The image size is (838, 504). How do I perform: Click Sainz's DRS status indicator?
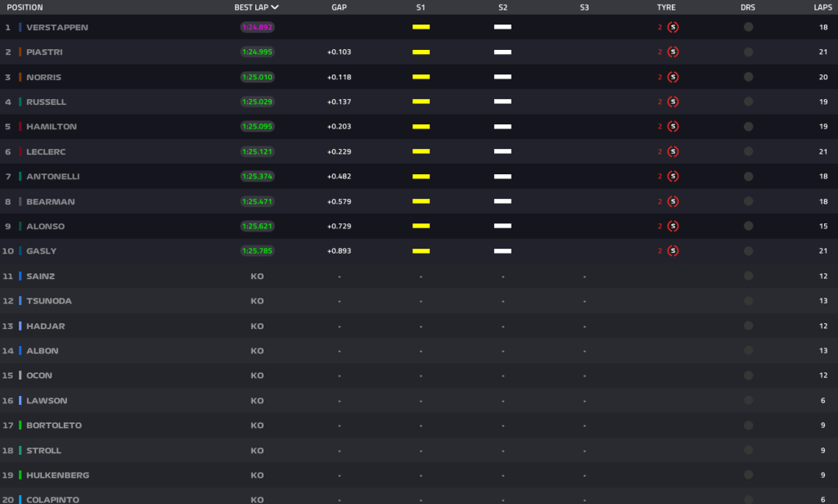click(748, 276)
